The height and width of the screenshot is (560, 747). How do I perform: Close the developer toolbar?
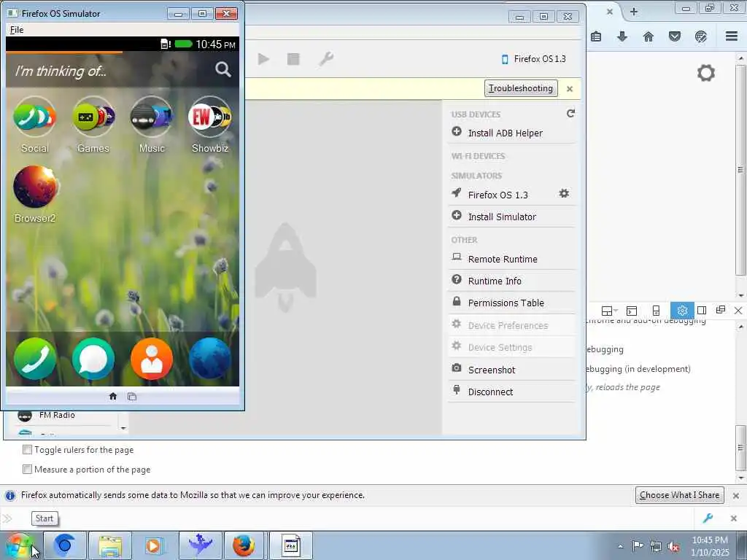[734, 518]
